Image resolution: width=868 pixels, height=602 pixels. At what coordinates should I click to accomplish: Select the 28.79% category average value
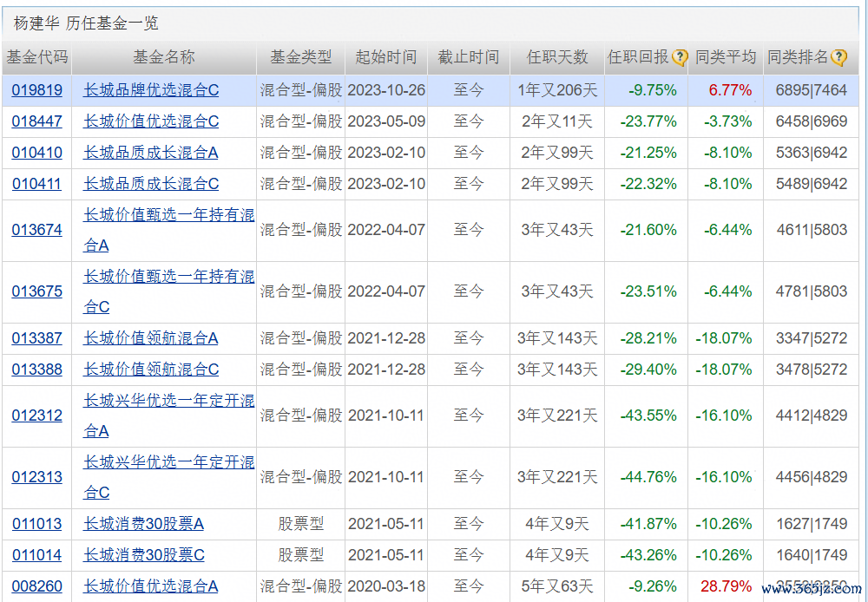[x=727, y=586]
